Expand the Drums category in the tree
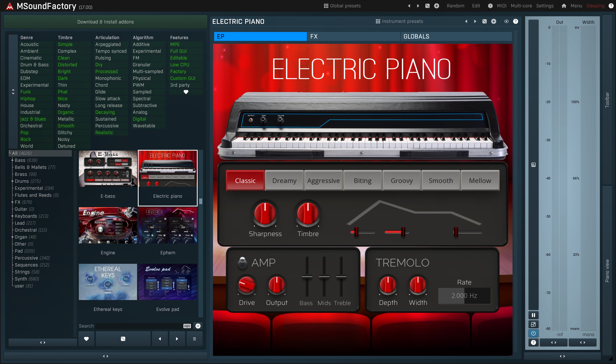 (12, 181)
